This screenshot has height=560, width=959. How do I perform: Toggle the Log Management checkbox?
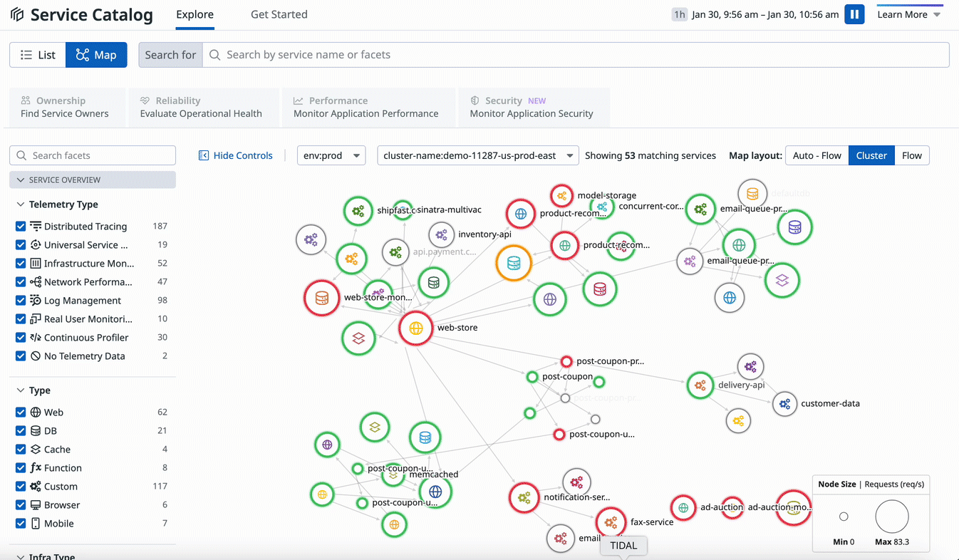click(x=21, y=301)
